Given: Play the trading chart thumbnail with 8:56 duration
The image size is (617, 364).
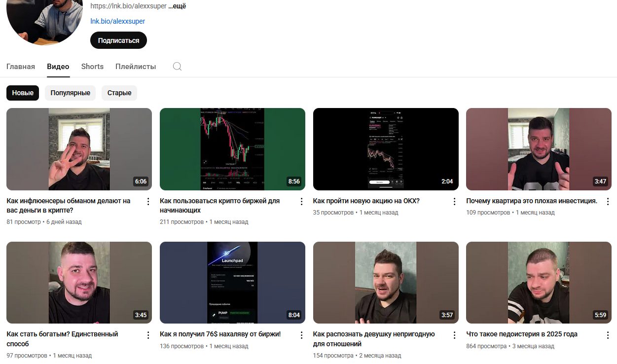Looking at the screenshot, I should pyautogui.click(x=232, y=149).
